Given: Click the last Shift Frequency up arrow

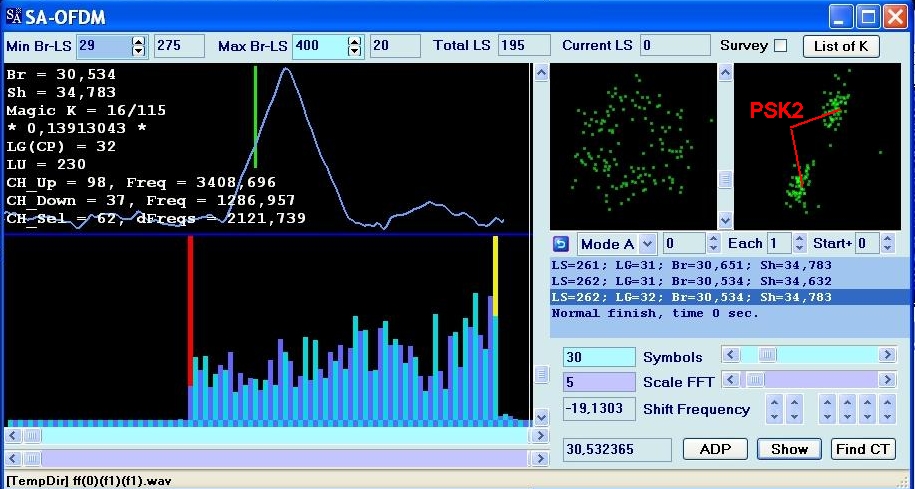Looking at the screenshot, I should tap(887, 401).
